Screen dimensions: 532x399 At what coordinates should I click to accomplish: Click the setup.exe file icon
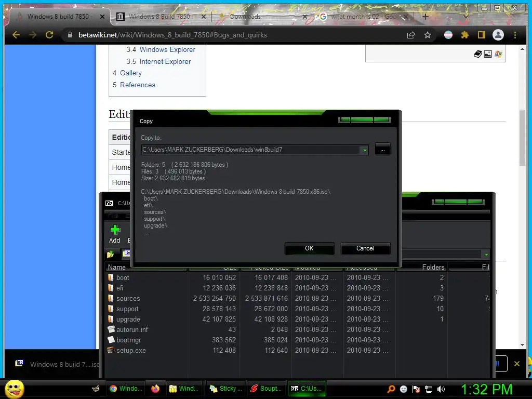click(x=111, y=350)
